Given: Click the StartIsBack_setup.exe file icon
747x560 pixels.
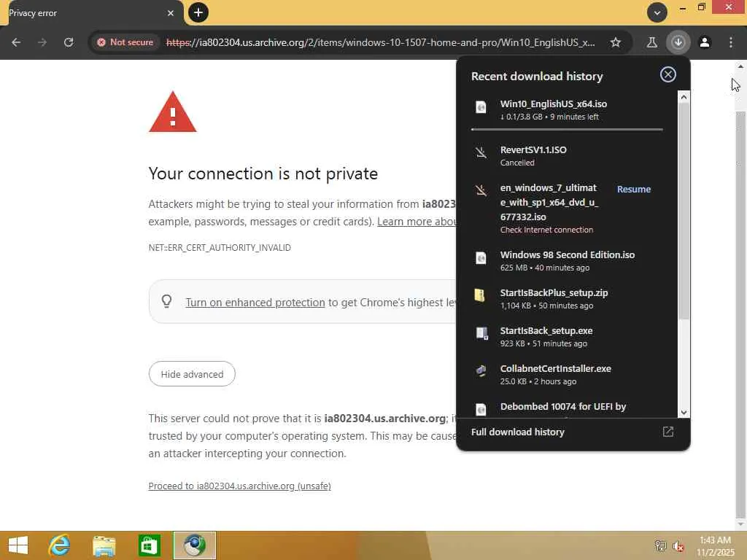Looking at the screenshot, I should [482, 333].
